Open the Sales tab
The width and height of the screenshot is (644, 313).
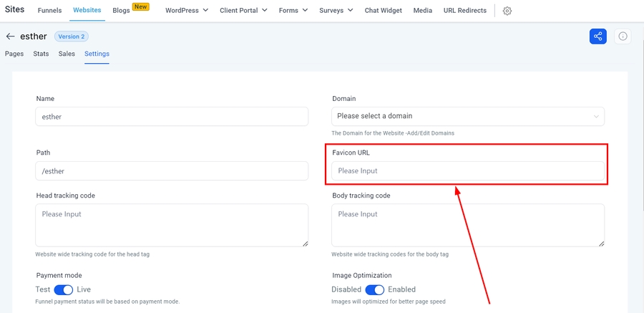click(x=67, y=54)
